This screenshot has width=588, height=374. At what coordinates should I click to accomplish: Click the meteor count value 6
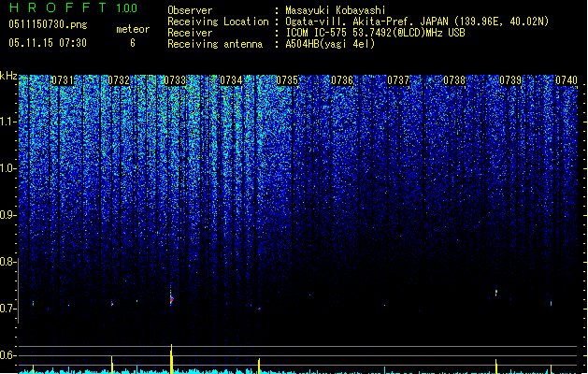click(132, 43)
